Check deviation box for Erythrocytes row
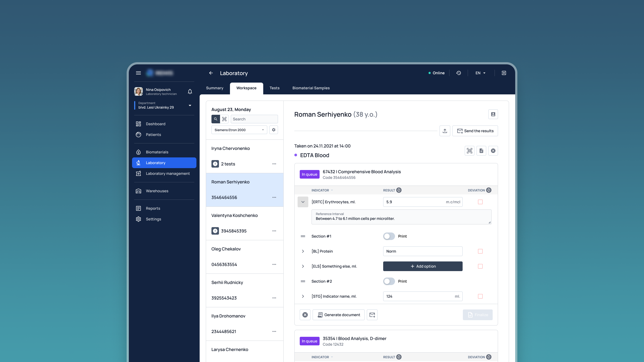644x362 pixels. (x=480, y=202)
